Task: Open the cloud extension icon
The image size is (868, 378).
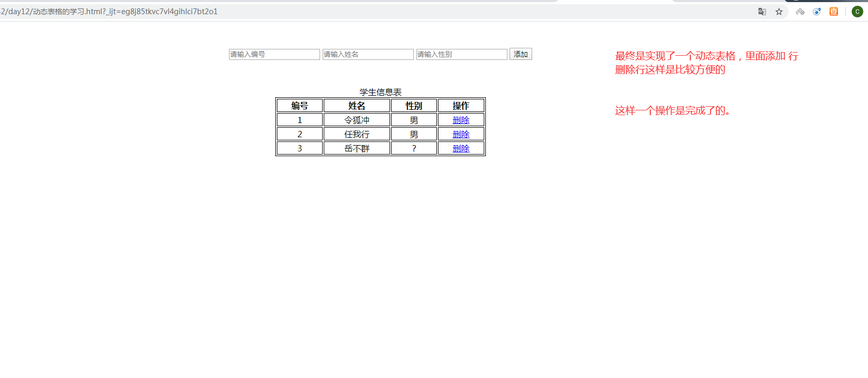Action: (800, 12)
